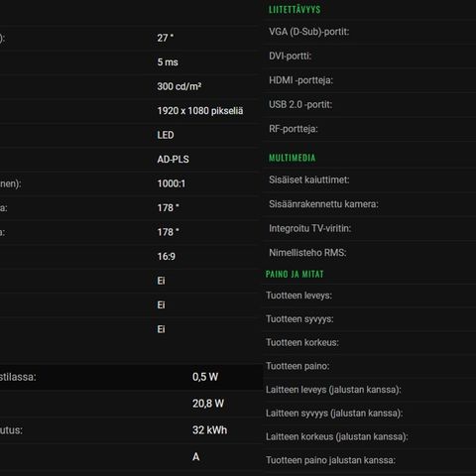Click the RF-portteja row label
Viewport: 476px width, 476px height.
click(x=294, y=129)
